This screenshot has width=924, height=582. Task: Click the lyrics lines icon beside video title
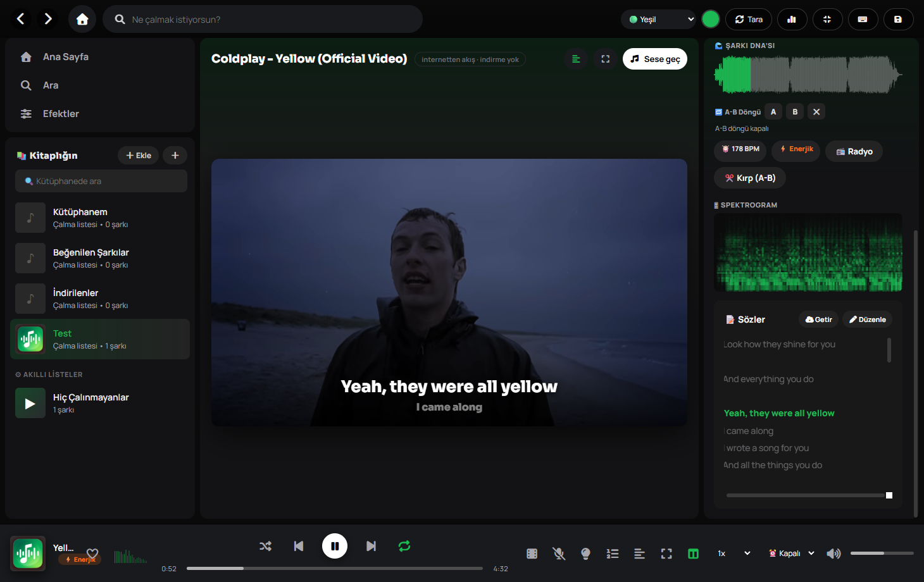pos(576,59)
